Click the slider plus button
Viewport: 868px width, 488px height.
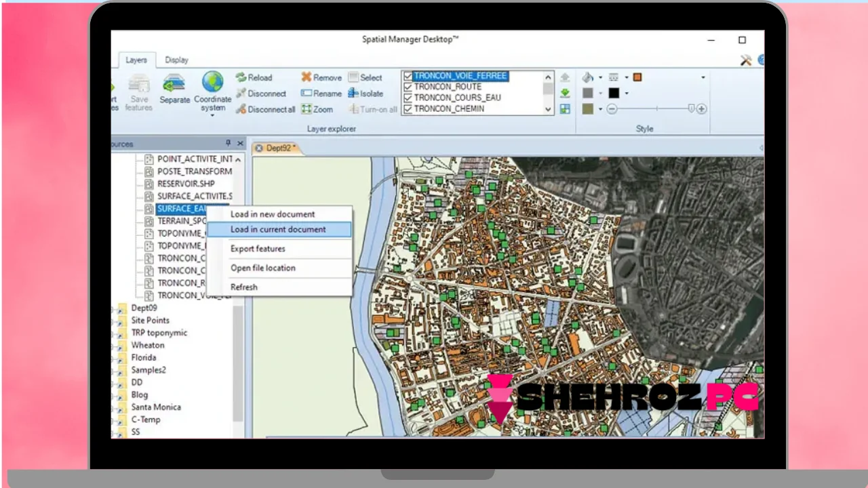702,108
